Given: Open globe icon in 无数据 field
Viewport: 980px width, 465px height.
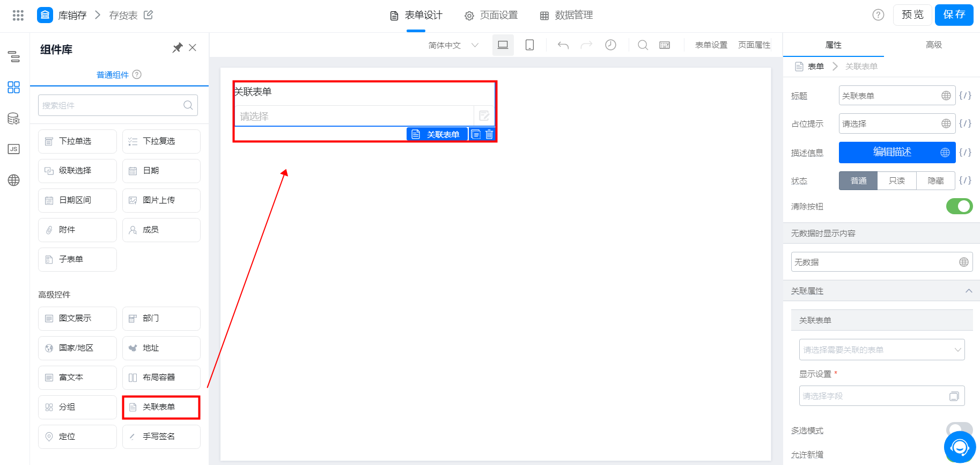Looking at the screenshot, I should point(964,262).
